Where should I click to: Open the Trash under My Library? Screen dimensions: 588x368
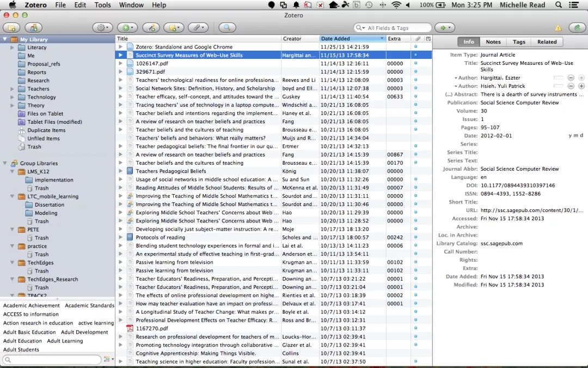tap(34, 147)
